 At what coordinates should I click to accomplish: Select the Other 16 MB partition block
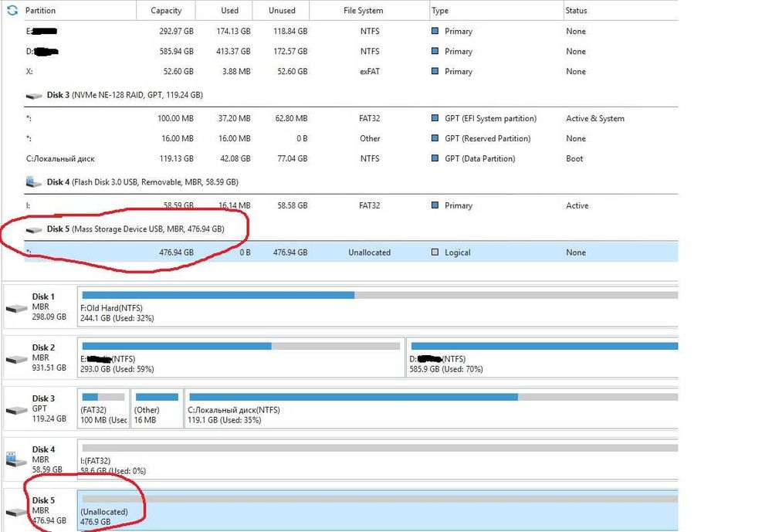coord(157,408)
